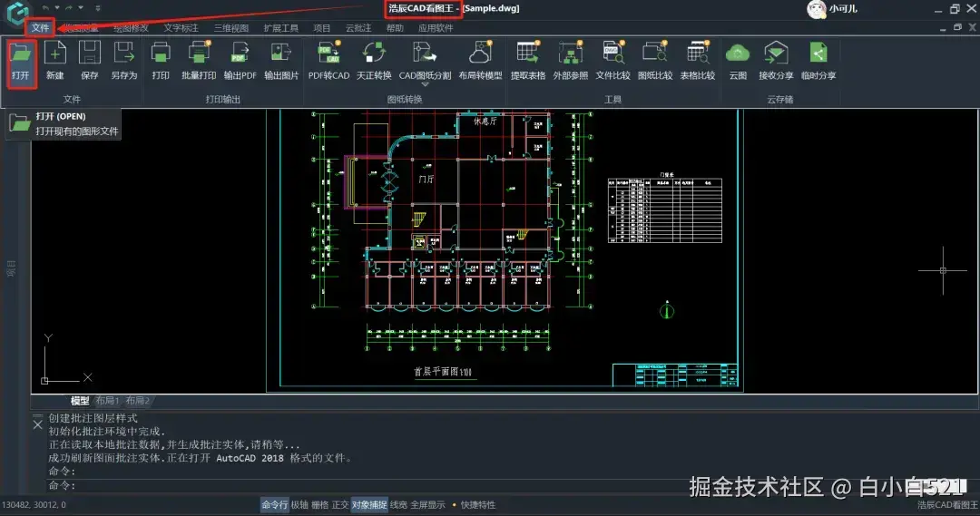The height and width of the screenshot is (516, 980).
Task: Click the 小可儿 username label
Action: click(843, 9)
